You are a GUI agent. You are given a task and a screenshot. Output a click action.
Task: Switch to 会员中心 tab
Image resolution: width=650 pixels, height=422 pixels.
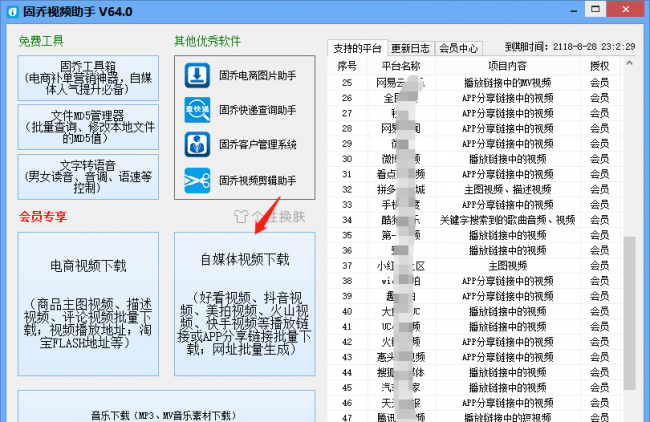point(458,49)
